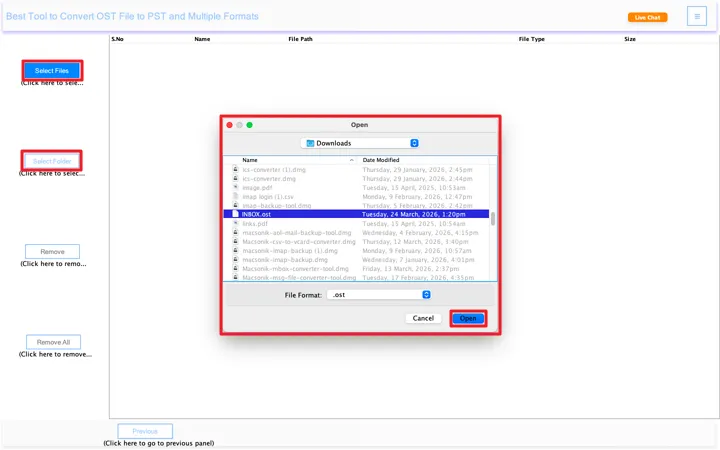
Task: Click the Remove All button
Action: pyautogui.click(x=53, y=342)
